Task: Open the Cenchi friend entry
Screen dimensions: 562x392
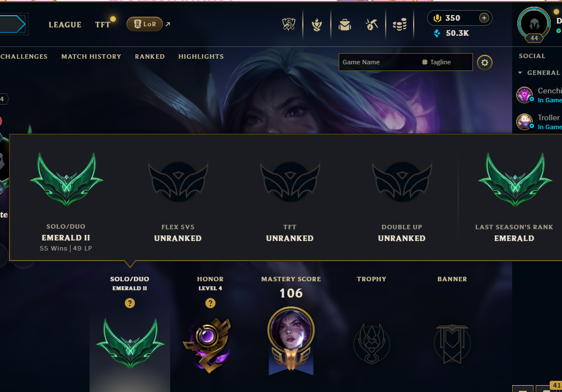Action: pos(538,95)
